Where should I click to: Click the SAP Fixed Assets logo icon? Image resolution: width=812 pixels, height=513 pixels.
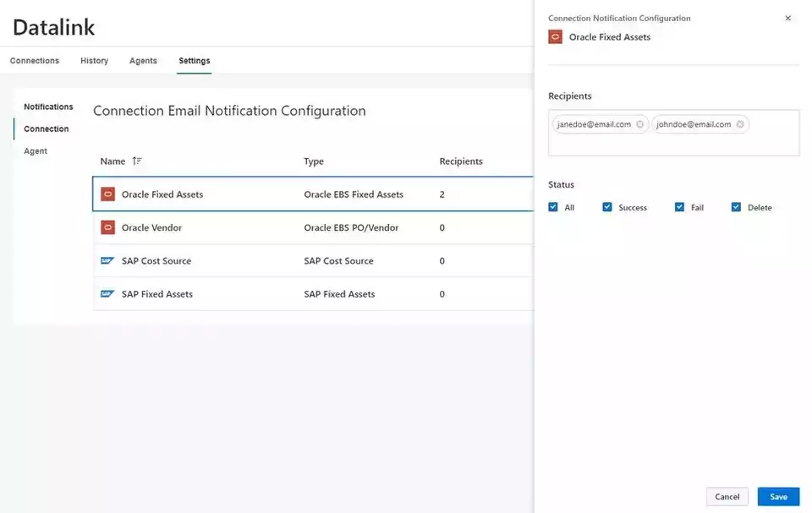coord(107,293)
